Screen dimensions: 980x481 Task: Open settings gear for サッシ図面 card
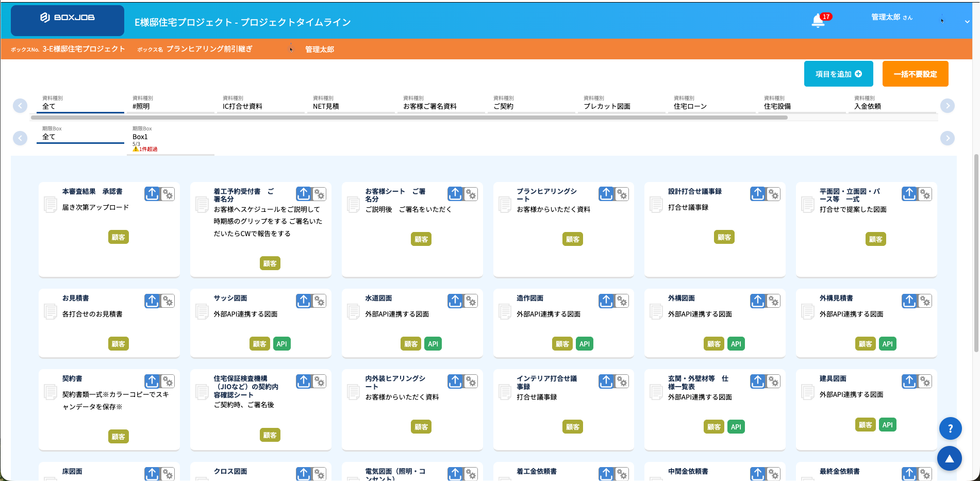319,301
